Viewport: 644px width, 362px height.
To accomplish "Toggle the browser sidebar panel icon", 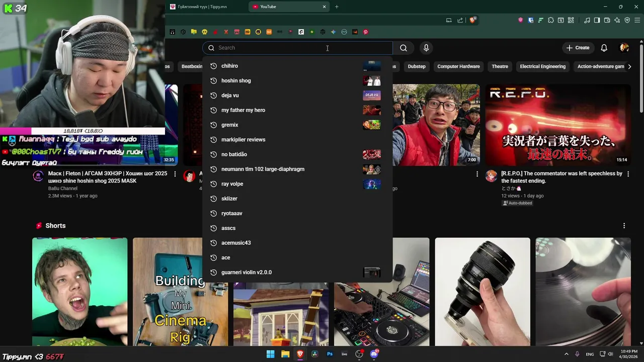I will click(597, 20).
